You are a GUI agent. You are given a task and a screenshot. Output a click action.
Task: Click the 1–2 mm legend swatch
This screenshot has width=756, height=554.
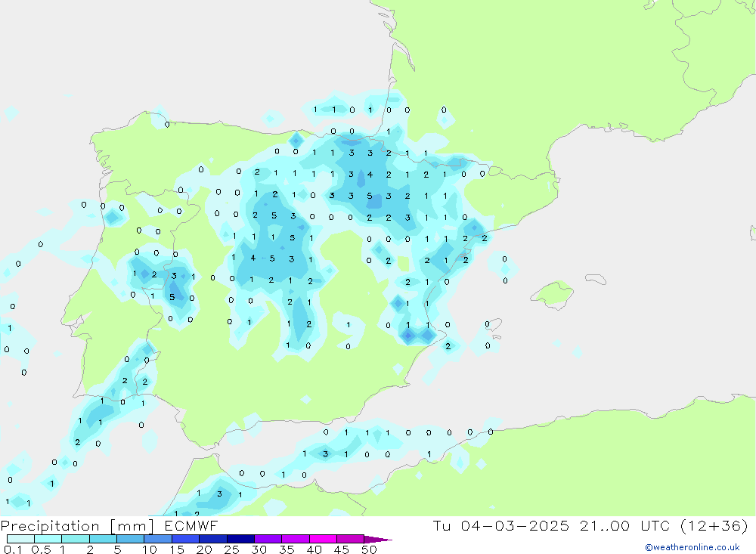pos(76,539)
